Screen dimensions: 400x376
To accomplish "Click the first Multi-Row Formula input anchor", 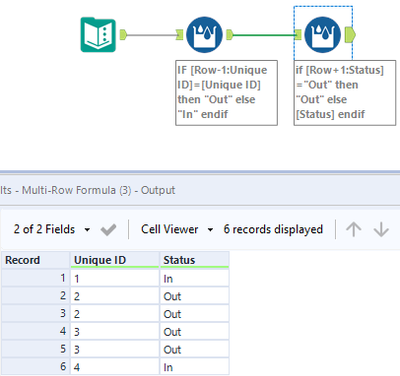I will pos(180,35).
